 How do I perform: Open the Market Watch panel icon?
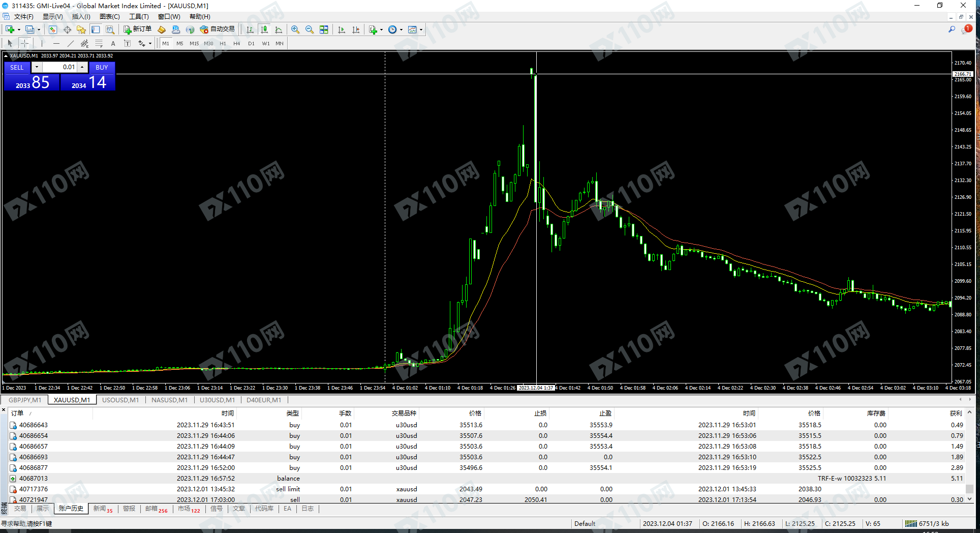[x=52, y=29]
